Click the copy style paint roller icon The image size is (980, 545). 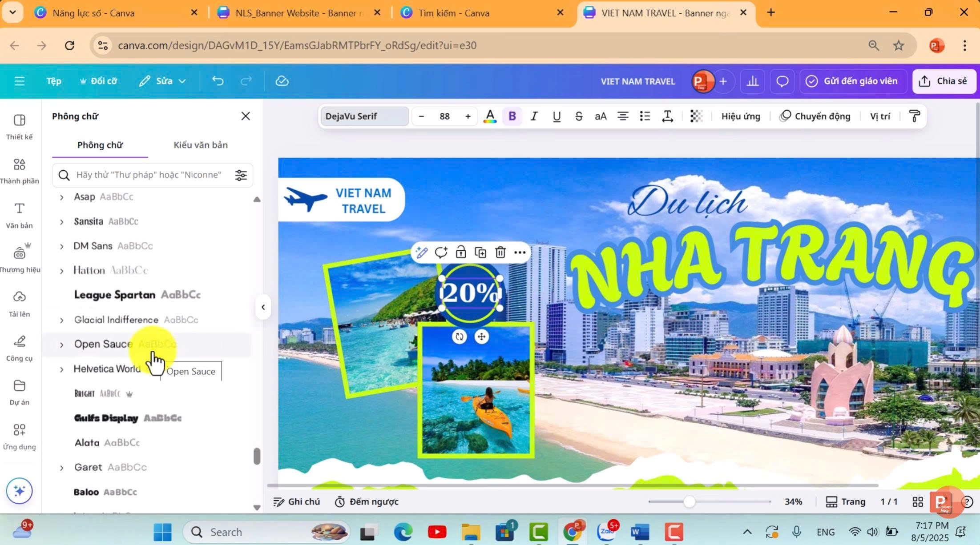click(914, 116)
